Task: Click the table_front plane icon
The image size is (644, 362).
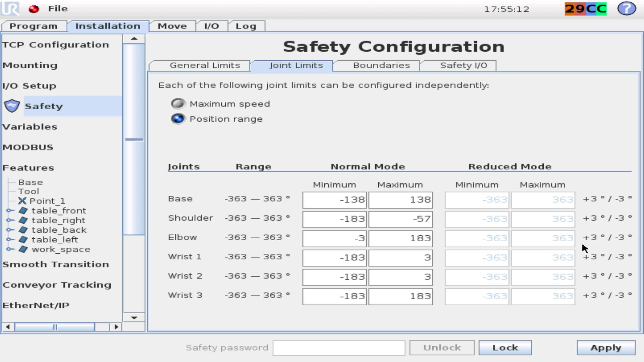Action: (23, 210)
